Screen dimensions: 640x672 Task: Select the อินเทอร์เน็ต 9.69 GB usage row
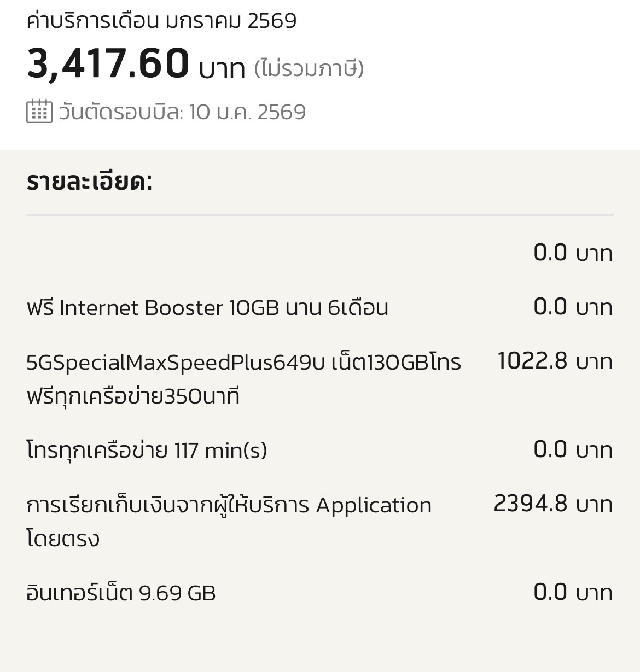(121, 593)
